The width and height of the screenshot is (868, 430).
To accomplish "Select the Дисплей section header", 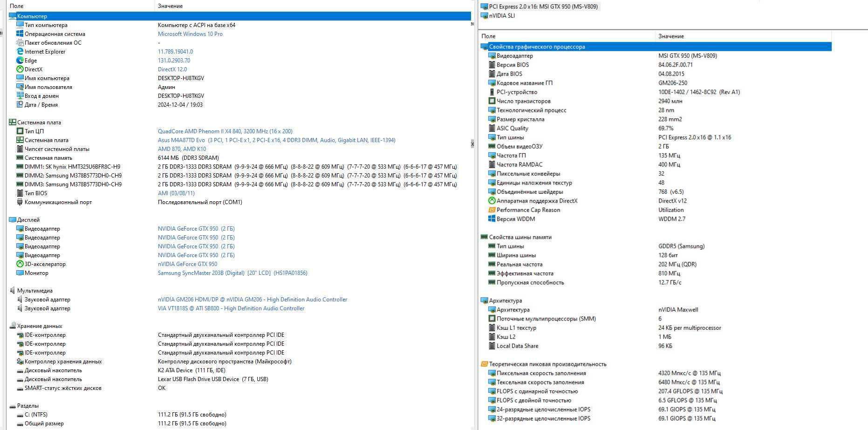I will (28, 219).
